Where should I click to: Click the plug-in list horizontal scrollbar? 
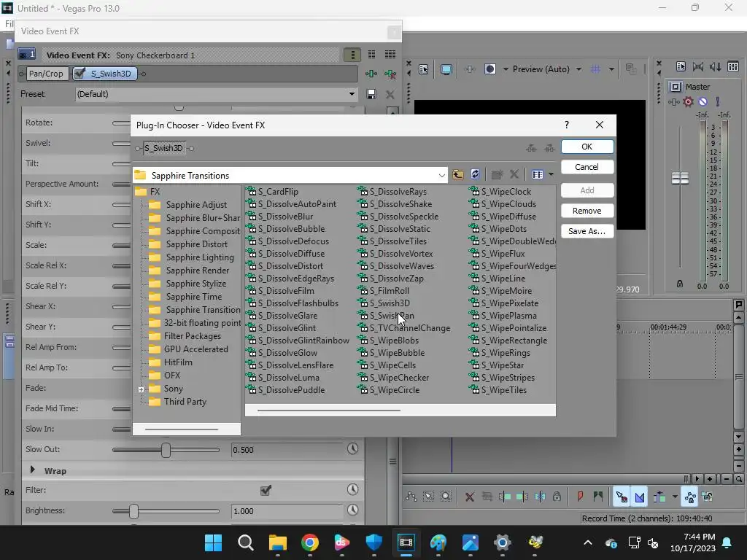329,410
